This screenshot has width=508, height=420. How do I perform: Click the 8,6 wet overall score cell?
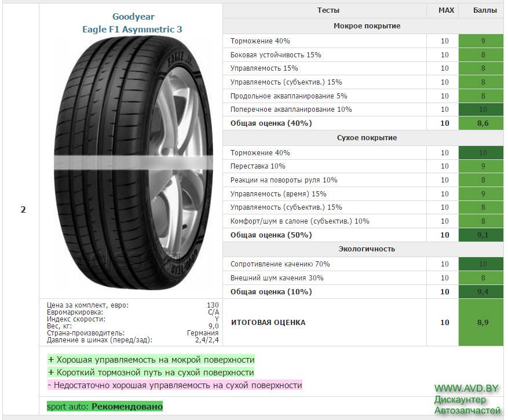[481, 123]
